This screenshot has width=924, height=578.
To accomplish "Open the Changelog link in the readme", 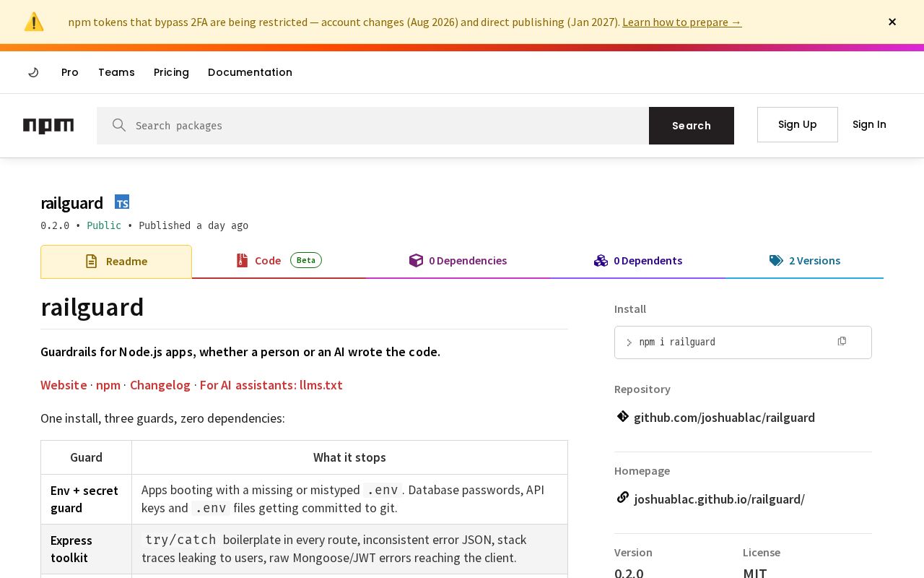I will coord(160,385).
